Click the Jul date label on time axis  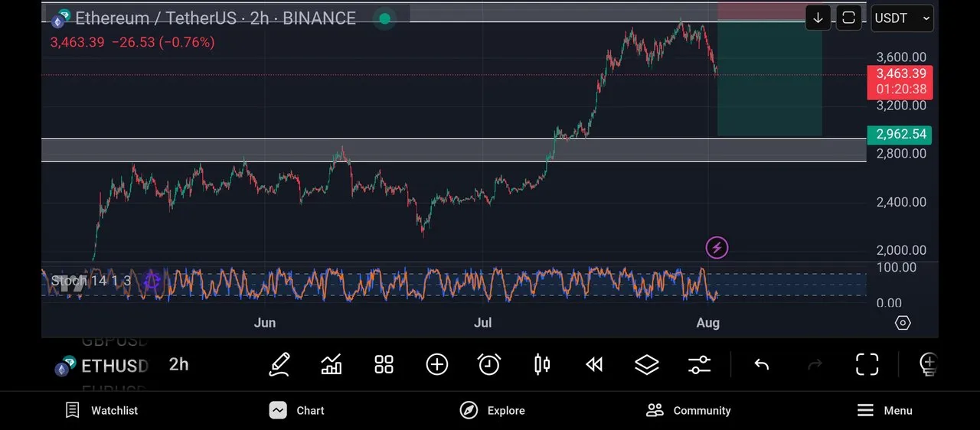[x=482, y=323]
